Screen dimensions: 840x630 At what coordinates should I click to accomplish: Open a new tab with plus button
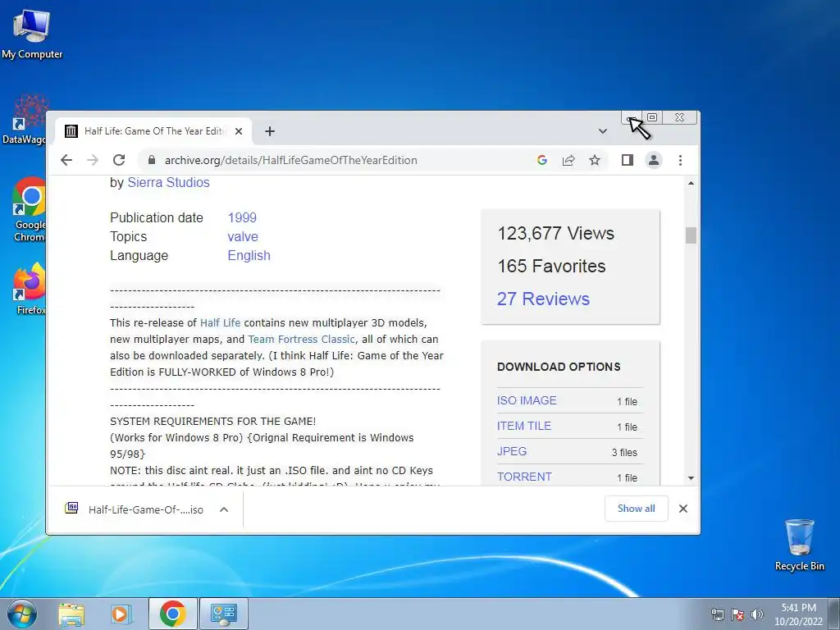point(270,131)
